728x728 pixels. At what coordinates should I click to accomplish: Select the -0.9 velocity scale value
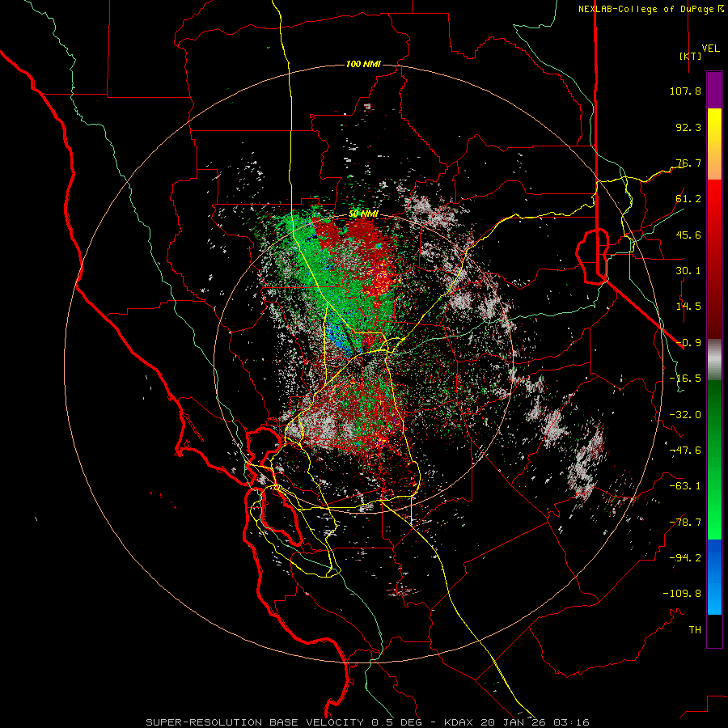[688, 343]
